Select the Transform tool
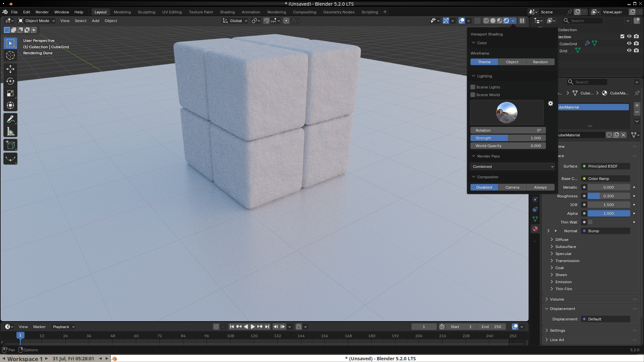644x362 pixels. 10,105
